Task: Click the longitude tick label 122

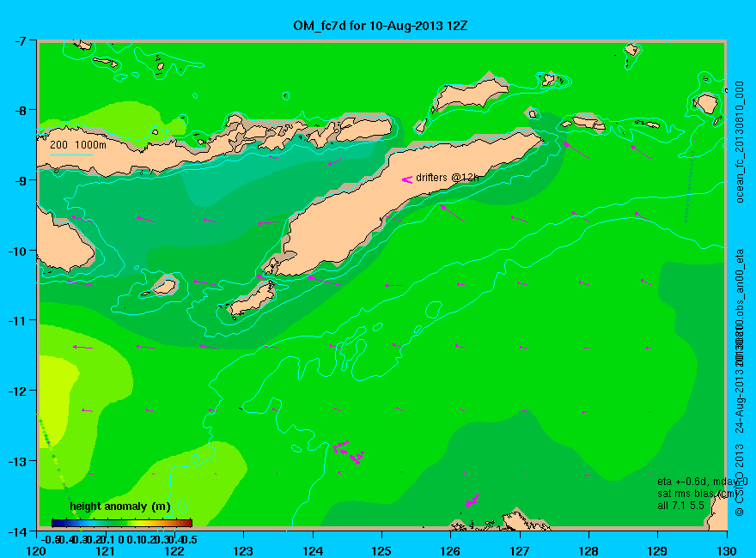Action: click(174, 551)
